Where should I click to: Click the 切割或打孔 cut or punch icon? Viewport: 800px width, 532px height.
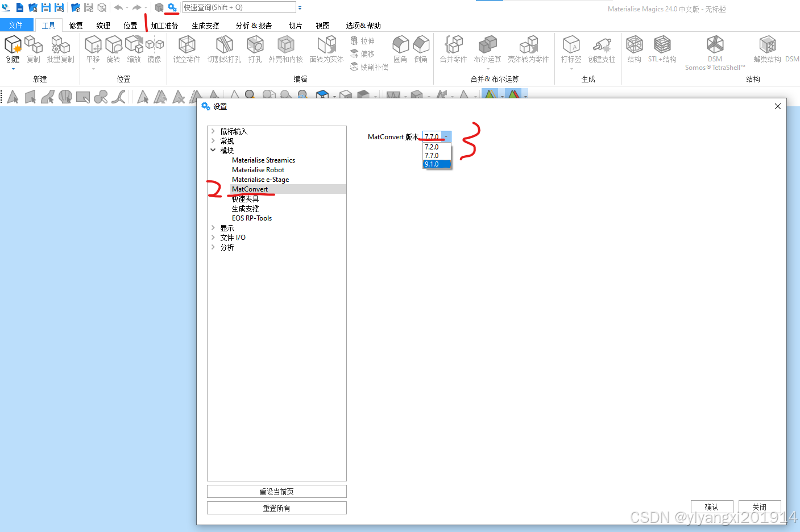(x=225, y=45)
